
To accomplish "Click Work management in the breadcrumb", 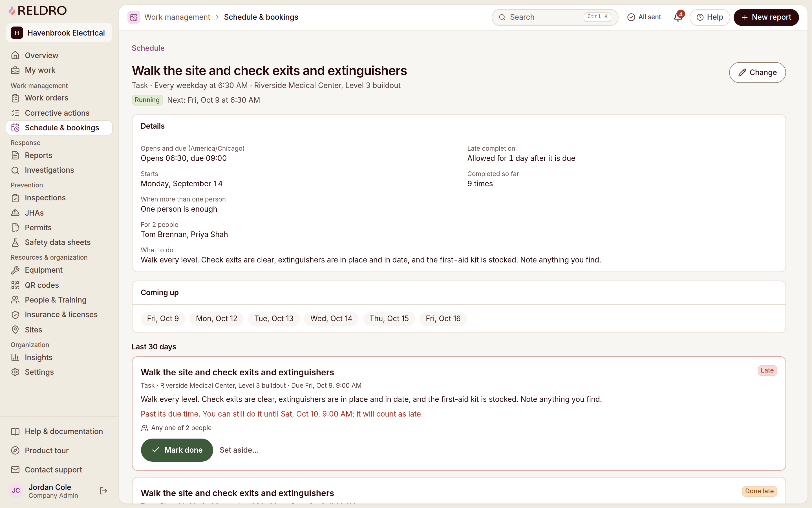I will pyautogui.click(x=177, y=17).
